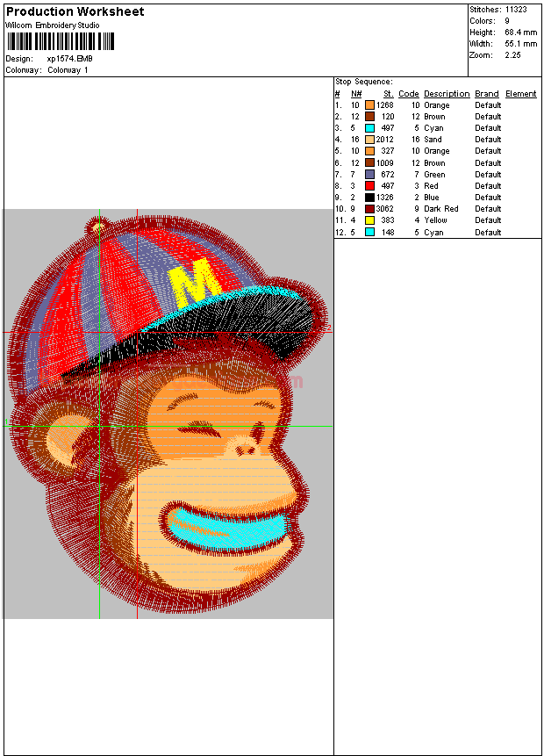Click the 'Blue' description
Image resolution: width=544 pixels, height=756 pixels.
pos(431,198)
